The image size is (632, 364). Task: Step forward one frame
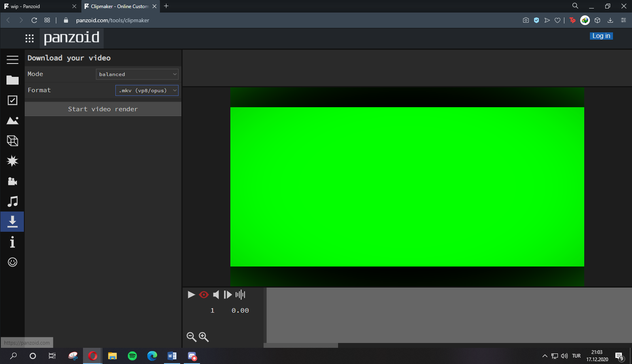coord(228,295)
